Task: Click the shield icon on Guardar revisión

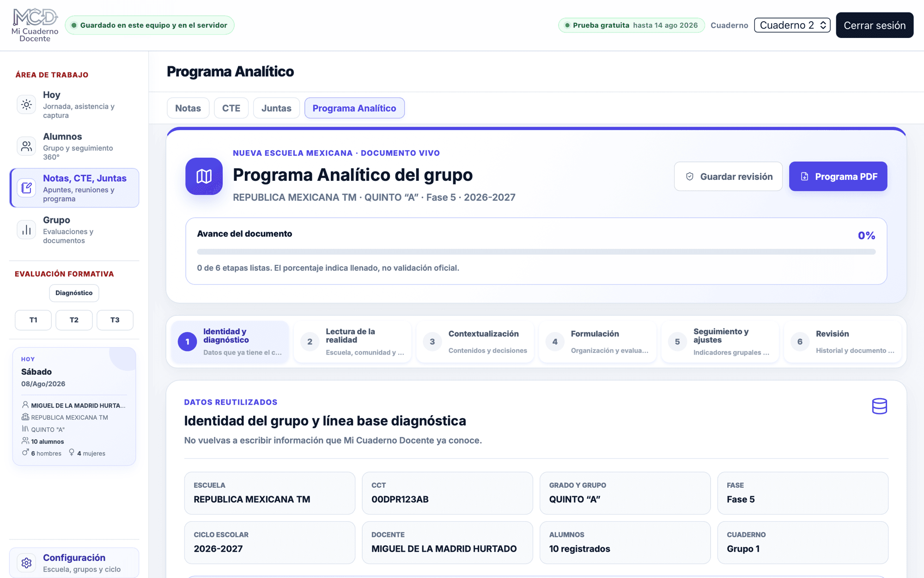Action: (x=690, y=176)
